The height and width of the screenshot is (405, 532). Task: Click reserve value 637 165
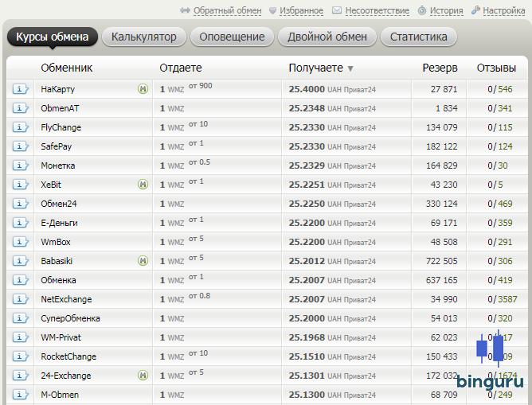pos(442,280)
